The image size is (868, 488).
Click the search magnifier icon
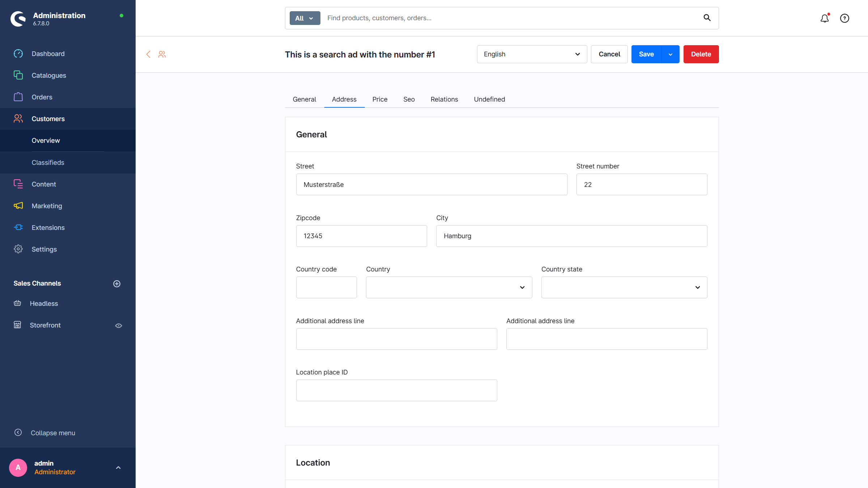point(707,18)
